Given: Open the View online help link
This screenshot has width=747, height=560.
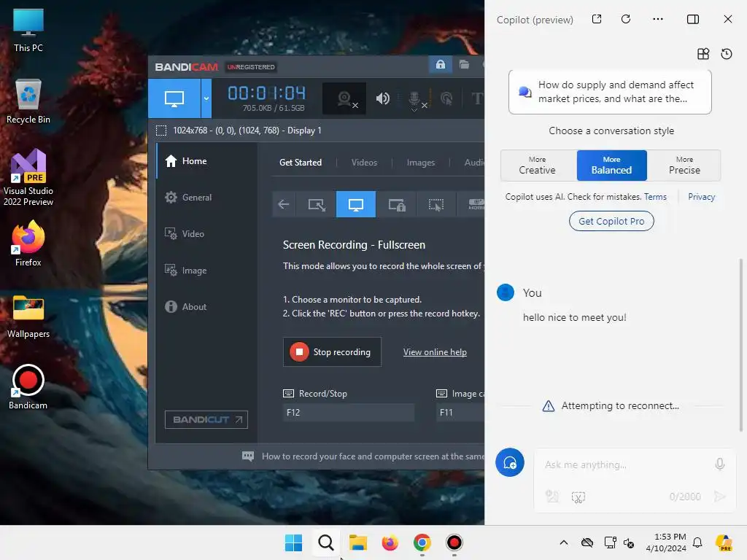Looking at the screenshot, I should pyautogui.click(x=435, y=352).
